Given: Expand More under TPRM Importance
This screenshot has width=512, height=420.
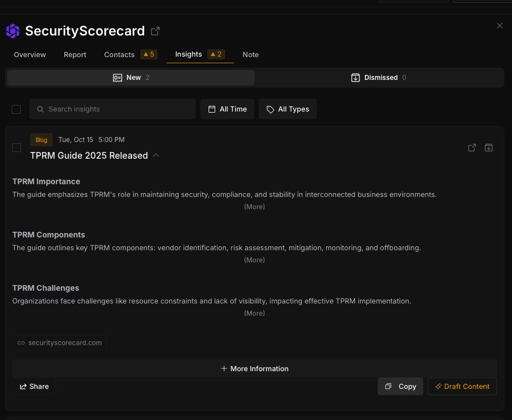Looking at the screenshot, I should click(255, 207).
